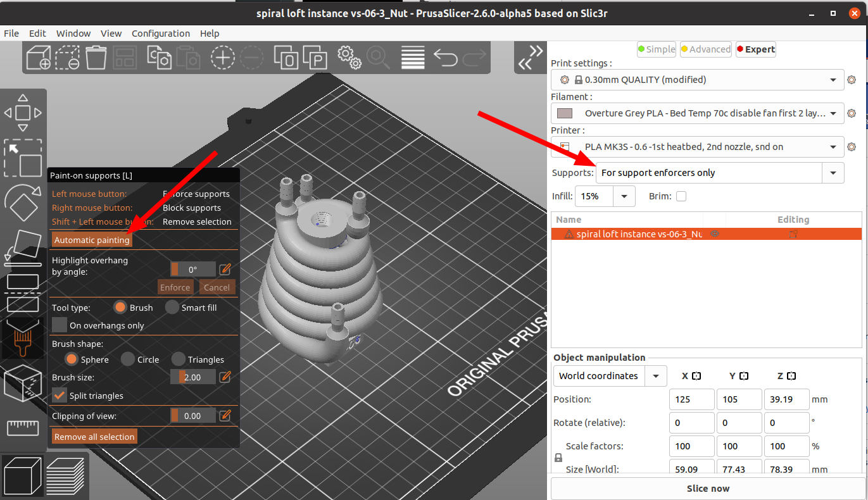Select Smart fill tool type
The width and height of the screenshot is (868, 500).
172,307
